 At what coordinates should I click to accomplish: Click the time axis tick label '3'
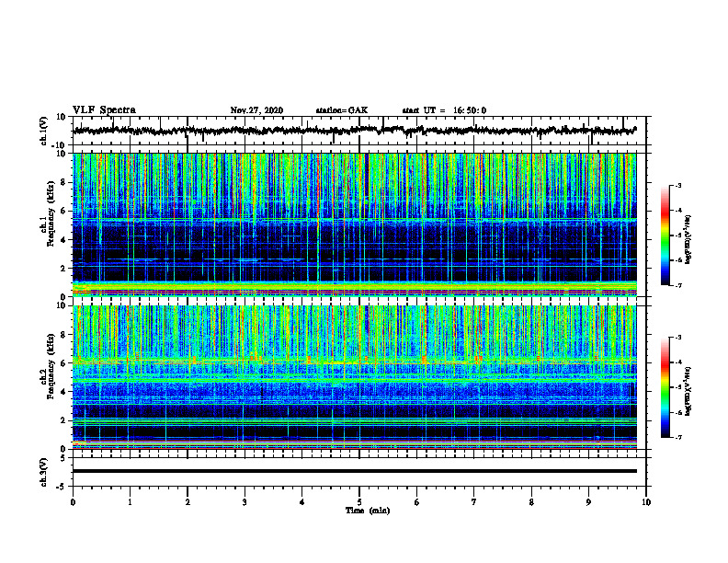245,502
